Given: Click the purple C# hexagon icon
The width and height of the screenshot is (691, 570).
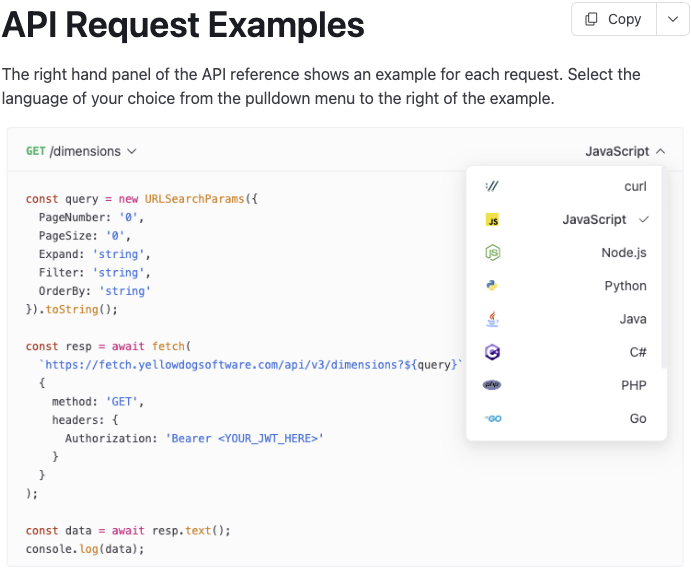Looking at the screenshot, I should (x=492, y=352).
